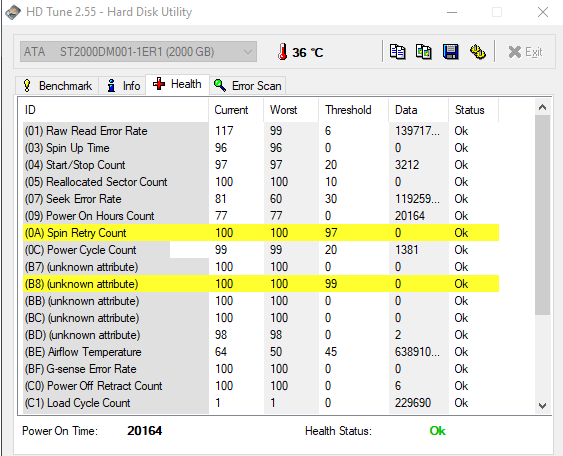This screenshot has width=563, height=456.
Task: Click the Threshold 97 in Spin Retry row
Action: 331,233
